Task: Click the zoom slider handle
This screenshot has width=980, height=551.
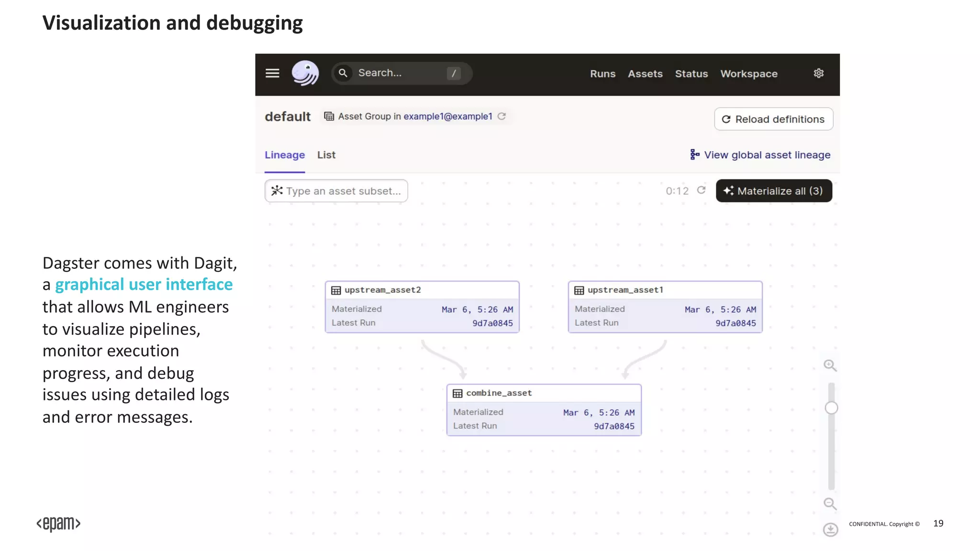Action: pyautogui.click(x=831, y=408)
